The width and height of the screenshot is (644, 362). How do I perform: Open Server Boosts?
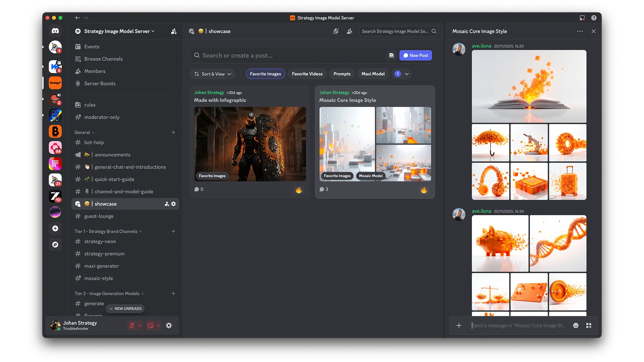point(125,83)
